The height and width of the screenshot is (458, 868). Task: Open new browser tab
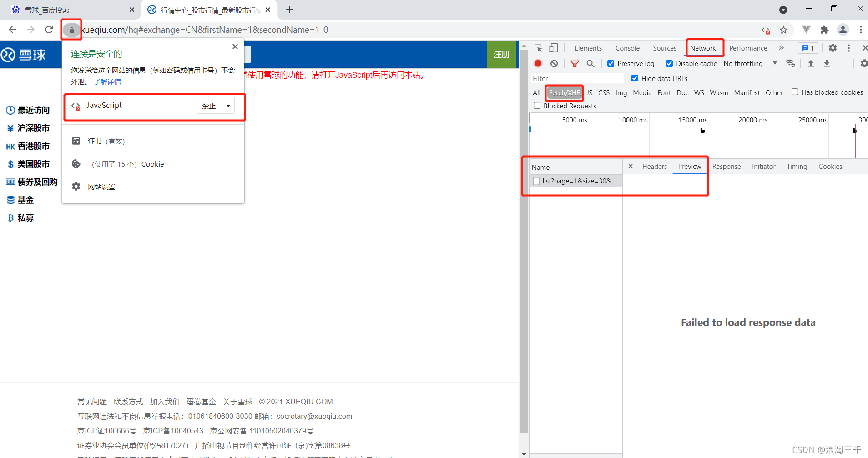[x=289, y=10]
